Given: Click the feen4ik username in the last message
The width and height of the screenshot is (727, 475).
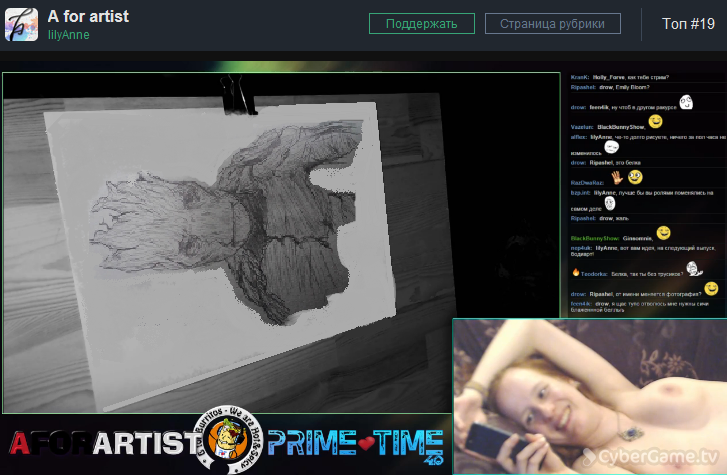Looking at the screenshot, I should 581,304.
